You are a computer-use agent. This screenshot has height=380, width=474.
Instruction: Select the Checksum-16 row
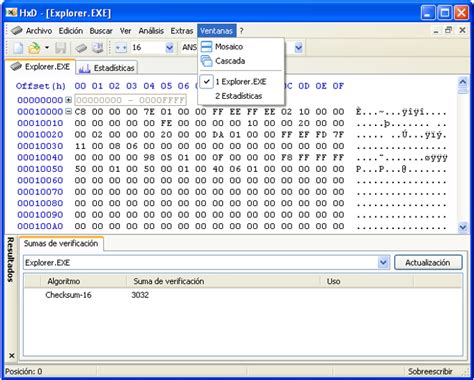[243, 295]
